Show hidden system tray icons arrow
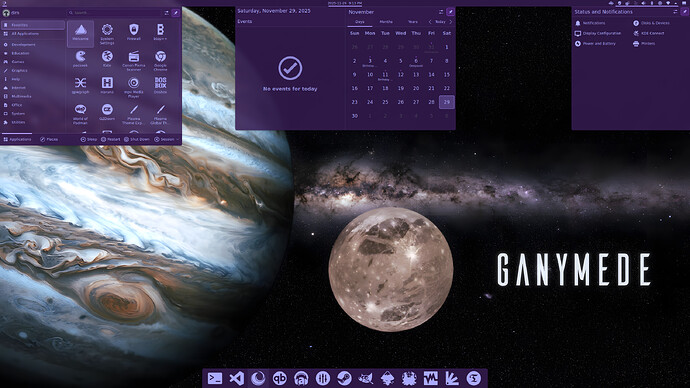The height and width of the screenshot is (388, 690). coord(677,3)
